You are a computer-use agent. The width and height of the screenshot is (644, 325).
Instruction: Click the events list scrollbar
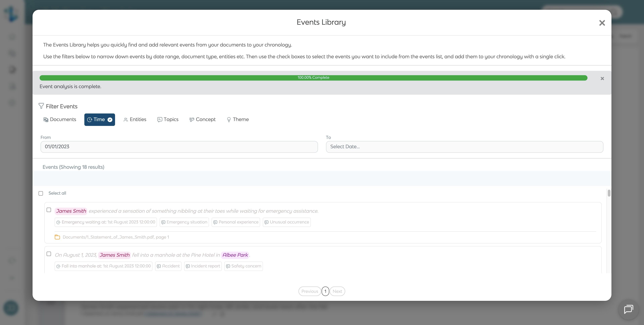tap(609, 193)
